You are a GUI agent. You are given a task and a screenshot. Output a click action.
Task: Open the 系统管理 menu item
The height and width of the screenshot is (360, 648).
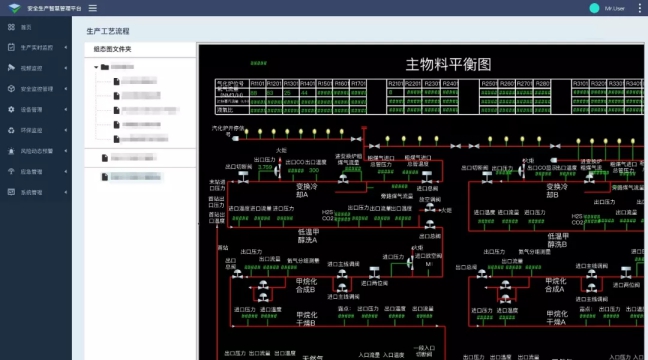click(31, 192)
